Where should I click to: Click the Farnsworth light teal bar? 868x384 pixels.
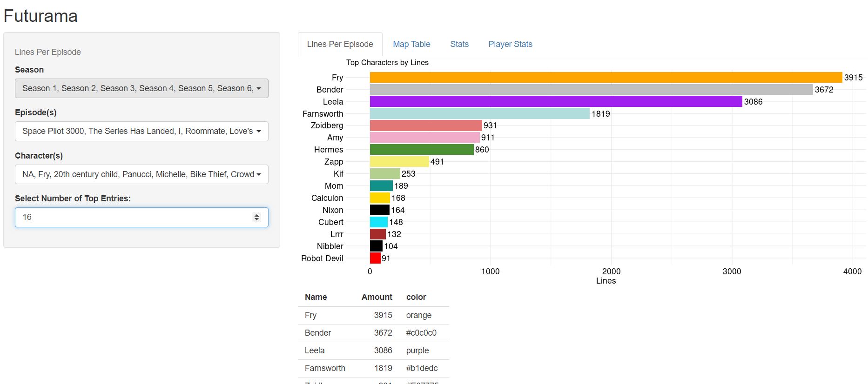point(479,113)
